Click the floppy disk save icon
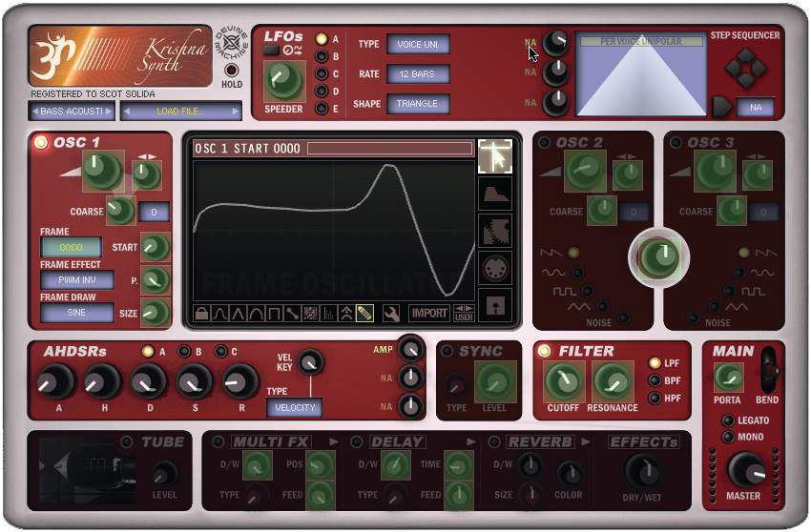 [x=495, y=305]
